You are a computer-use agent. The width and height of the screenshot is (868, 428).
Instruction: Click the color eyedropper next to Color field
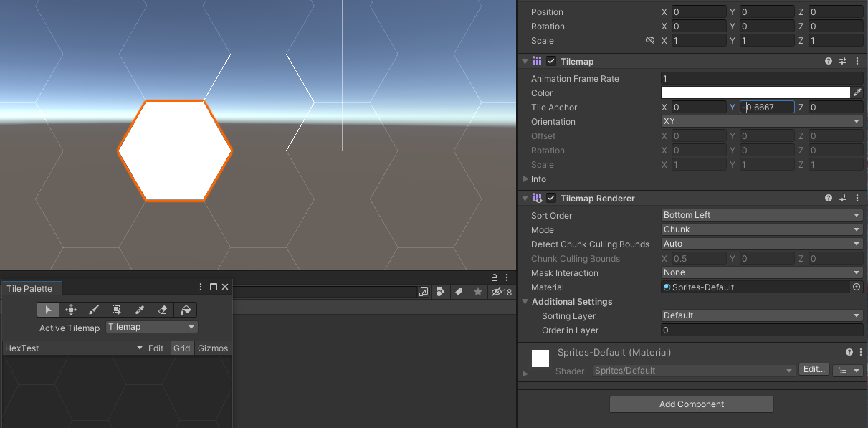(857, 92)
